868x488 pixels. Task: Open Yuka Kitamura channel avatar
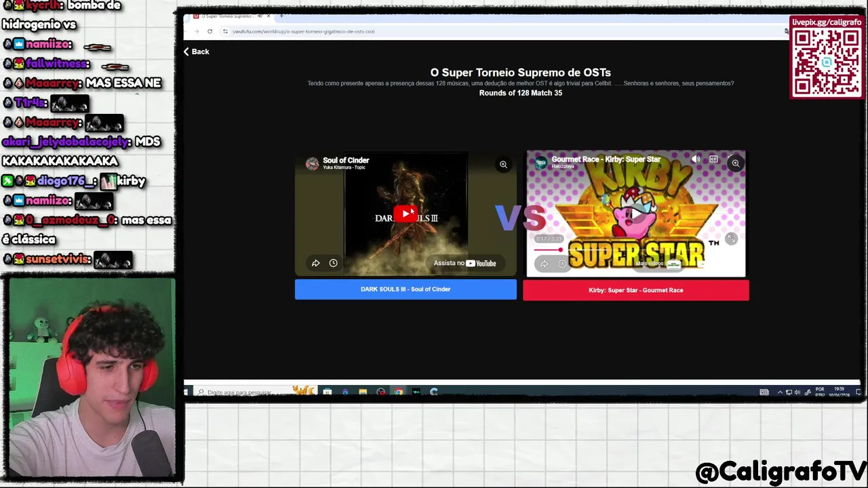click(312, 163)
